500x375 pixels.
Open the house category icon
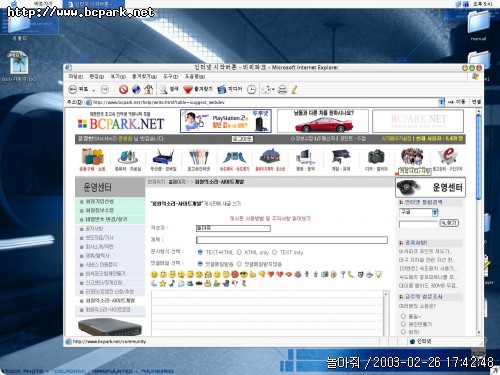click(270, 157)
